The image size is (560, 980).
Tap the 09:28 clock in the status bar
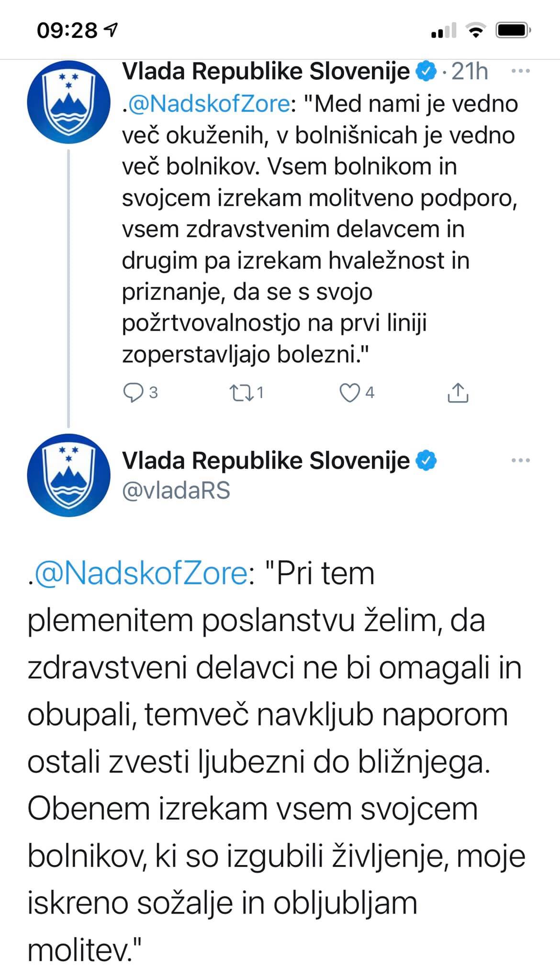pos(67,31)
